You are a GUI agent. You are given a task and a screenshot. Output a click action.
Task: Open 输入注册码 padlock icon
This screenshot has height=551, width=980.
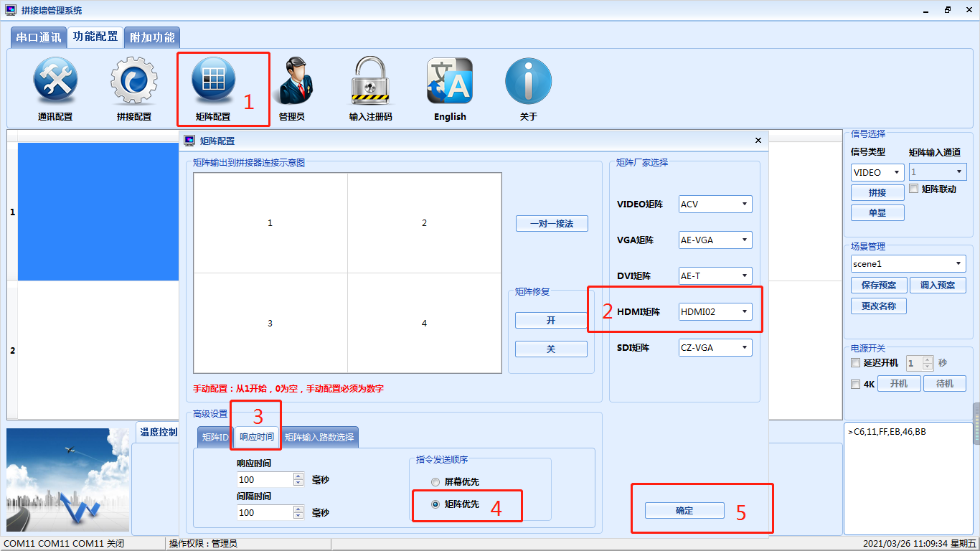370,82
